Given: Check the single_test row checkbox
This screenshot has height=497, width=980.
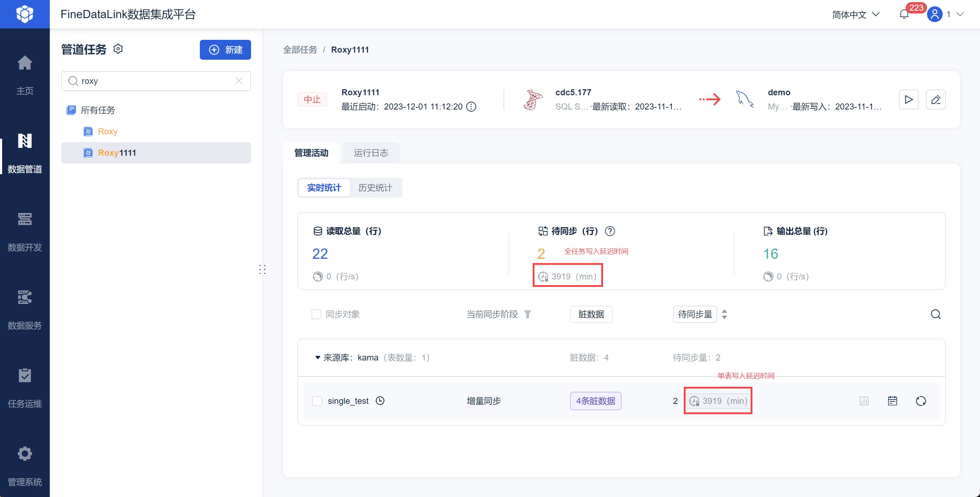Looking at the screenshot, I should (x=317, y=401).
